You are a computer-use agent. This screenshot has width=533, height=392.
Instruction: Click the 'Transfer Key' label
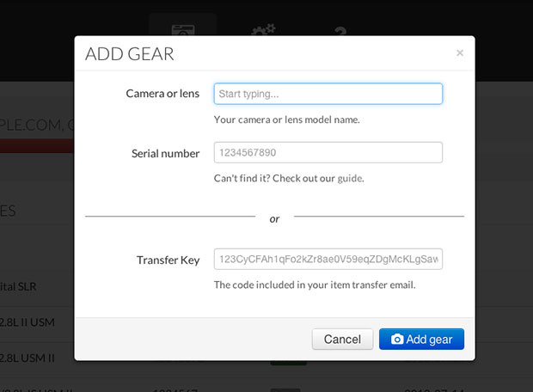pos(168,260)
